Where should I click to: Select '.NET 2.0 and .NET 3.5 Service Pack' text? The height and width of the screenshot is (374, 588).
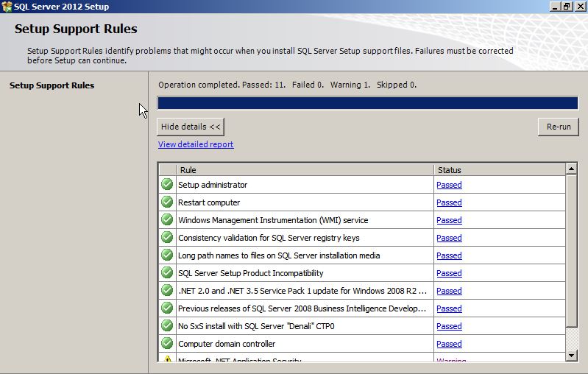(302, 291)
